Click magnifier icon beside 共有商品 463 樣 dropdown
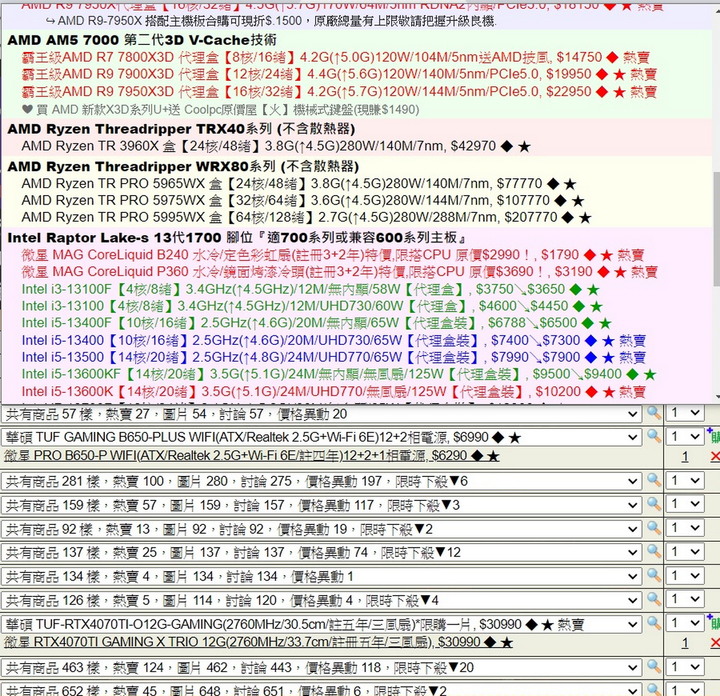 (653, 666)
